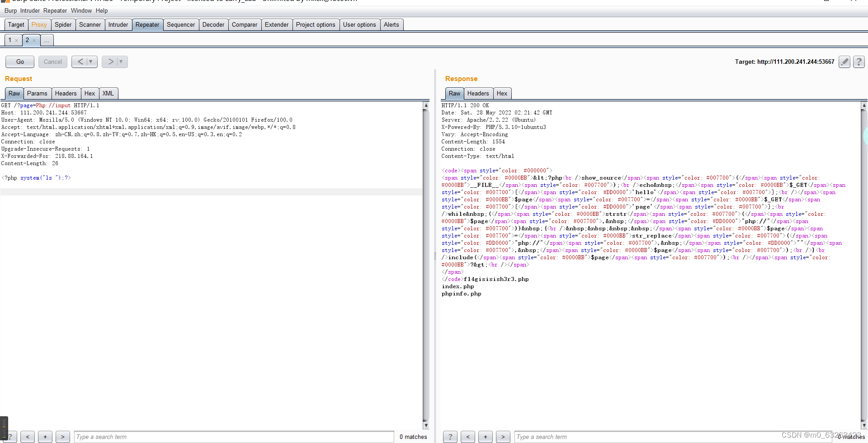
Task: Open the Window menu
Action: click(81, 10)
